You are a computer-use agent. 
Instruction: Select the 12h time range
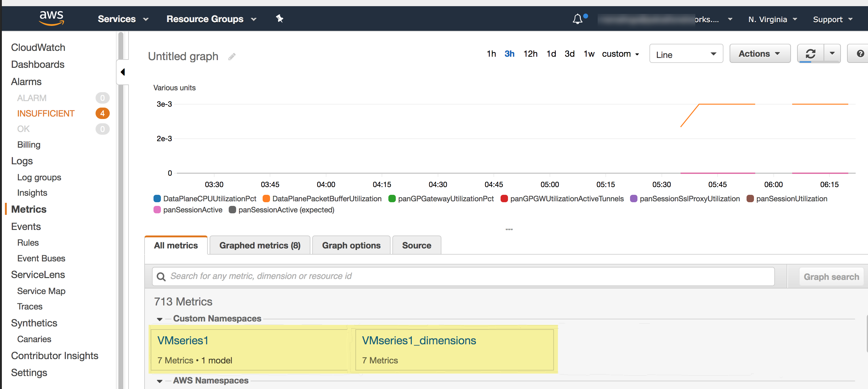click(530, 54)
